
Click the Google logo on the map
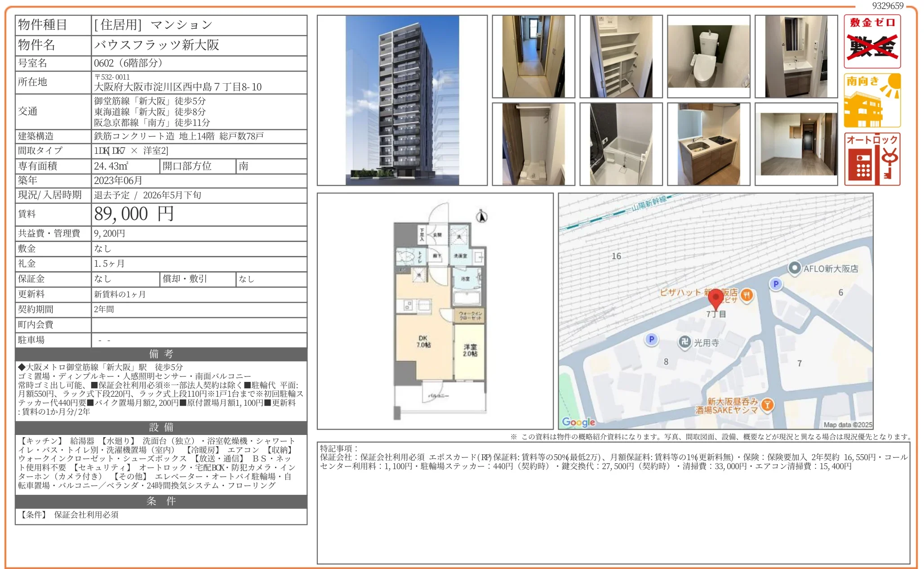(578, 422)
